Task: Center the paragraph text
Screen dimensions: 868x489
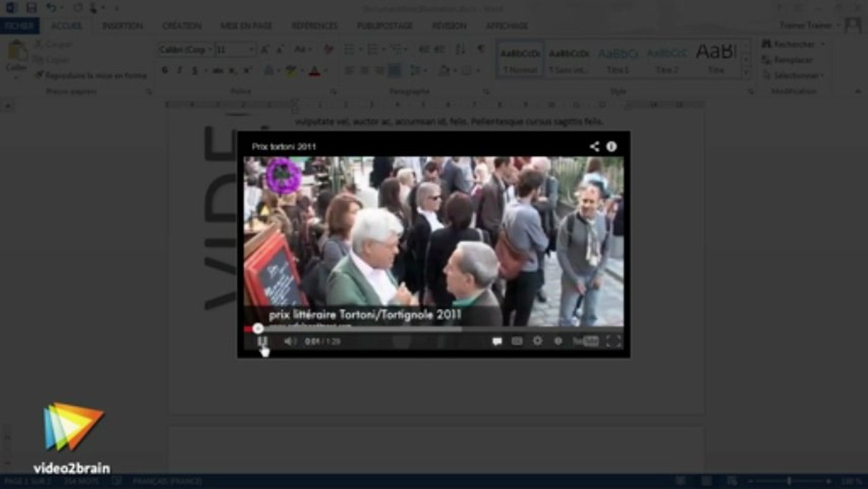Action: (x=364, y=71)
